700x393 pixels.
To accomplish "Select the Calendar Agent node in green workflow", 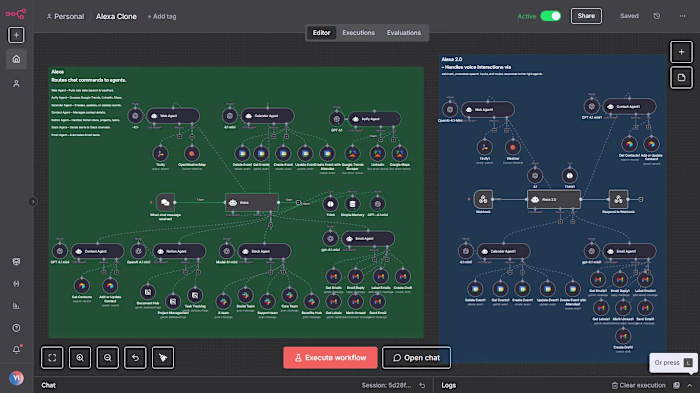I will pos(267,116).
